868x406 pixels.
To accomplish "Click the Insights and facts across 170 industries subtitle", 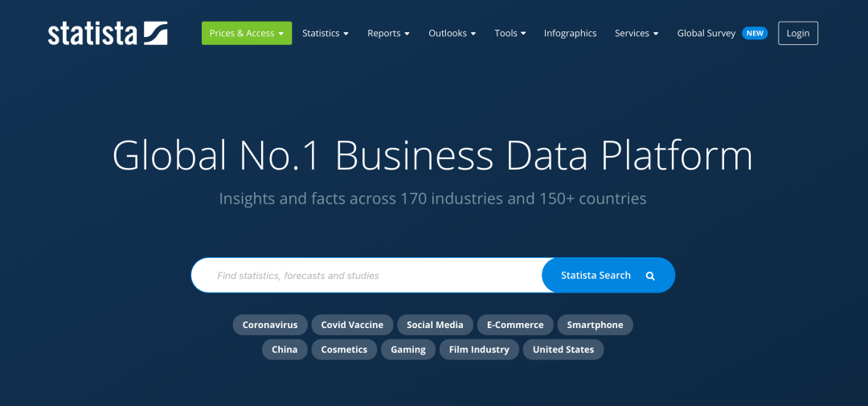I will pyautogui.click(x=433, y=199).
